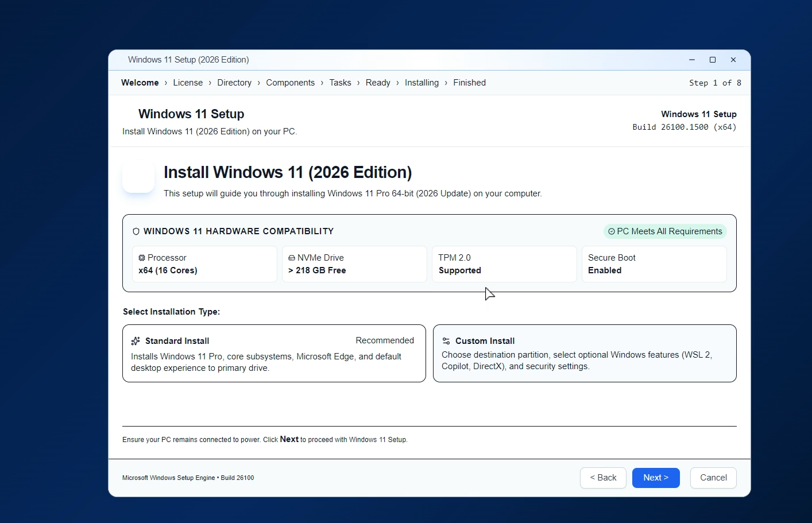
Task: Click the Standard Install sparkle icon
Action: click(136, 341)
